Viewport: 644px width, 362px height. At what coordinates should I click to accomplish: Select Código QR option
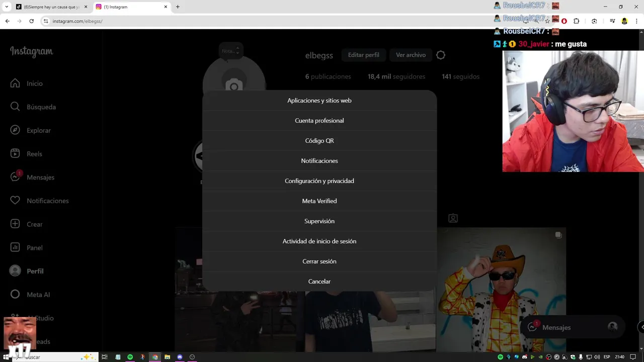[319, 141]
